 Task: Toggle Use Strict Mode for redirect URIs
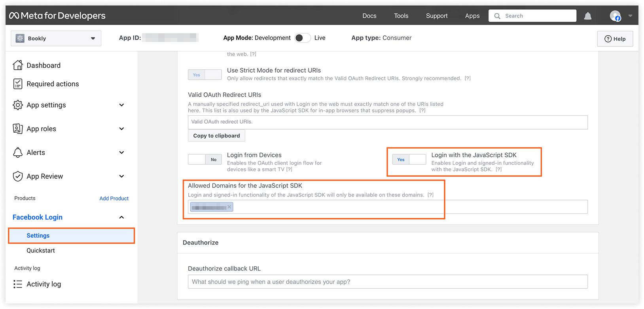coord(205,75)
